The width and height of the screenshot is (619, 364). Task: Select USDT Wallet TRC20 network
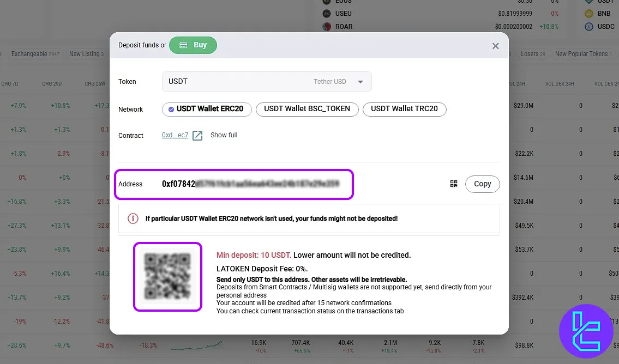coord(404,109)
